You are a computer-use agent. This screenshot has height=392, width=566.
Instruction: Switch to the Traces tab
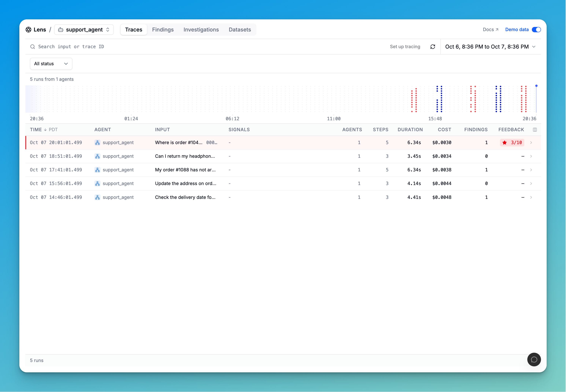click(x=134, y=29)
